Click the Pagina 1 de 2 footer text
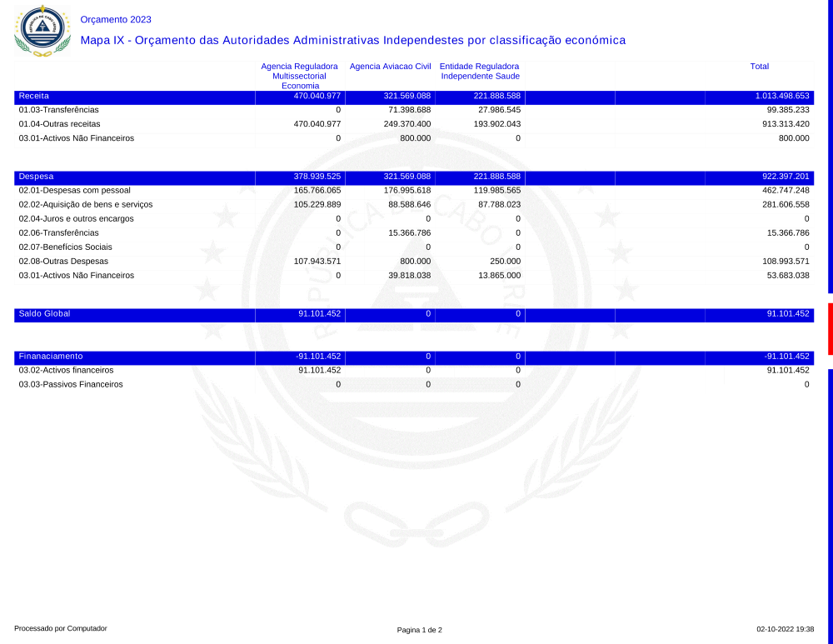833x644 pixels. tap(419, 630)
